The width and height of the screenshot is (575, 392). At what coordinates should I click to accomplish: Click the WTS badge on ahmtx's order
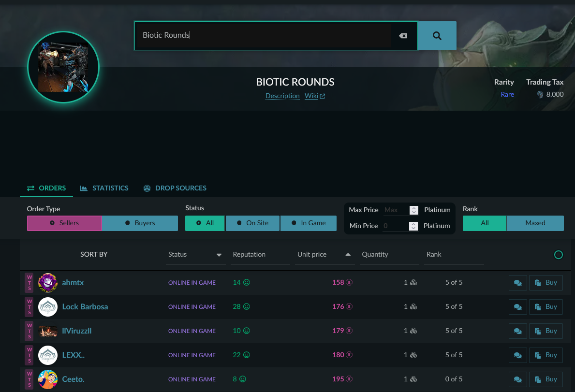tap(29, 282)
